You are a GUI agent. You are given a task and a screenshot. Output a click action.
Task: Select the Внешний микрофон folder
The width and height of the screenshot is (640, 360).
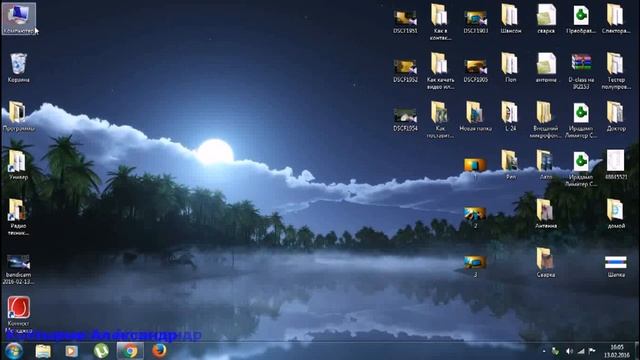545,120
